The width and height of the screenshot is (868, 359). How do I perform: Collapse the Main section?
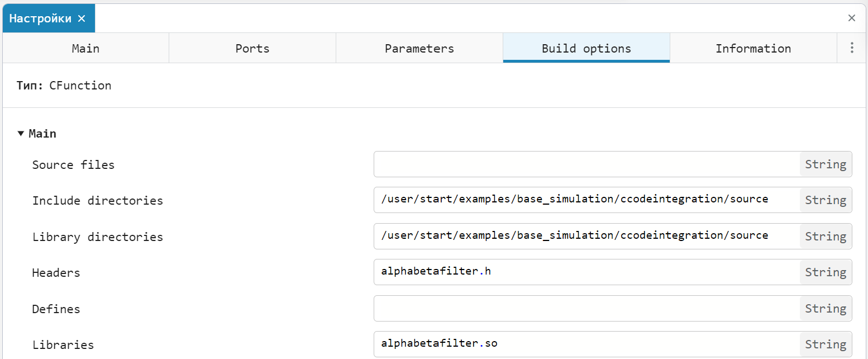(x=21, y=134)
